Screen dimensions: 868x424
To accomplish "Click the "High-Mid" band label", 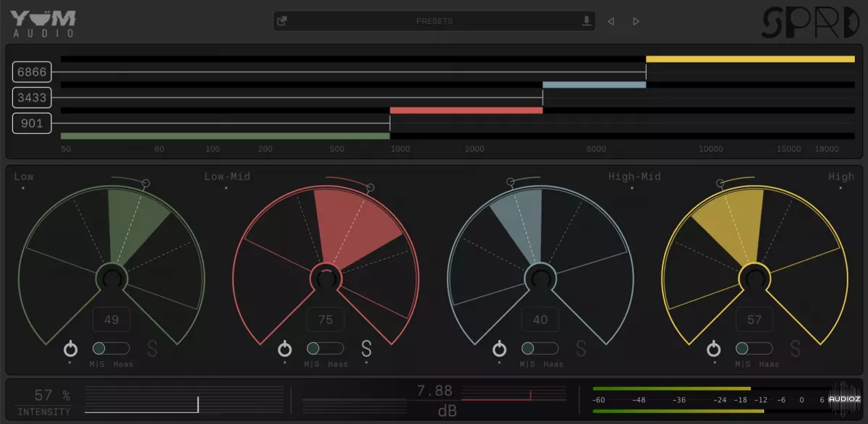I will tap(634, 177).
